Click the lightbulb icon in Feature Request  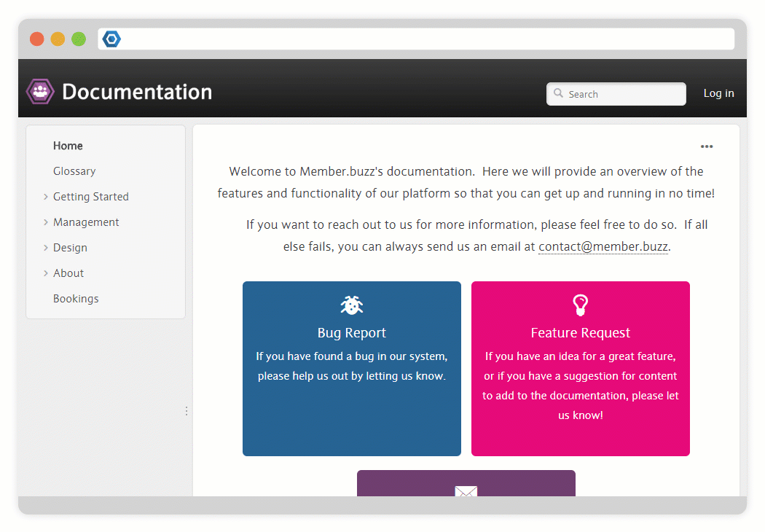tap(580, 305)
